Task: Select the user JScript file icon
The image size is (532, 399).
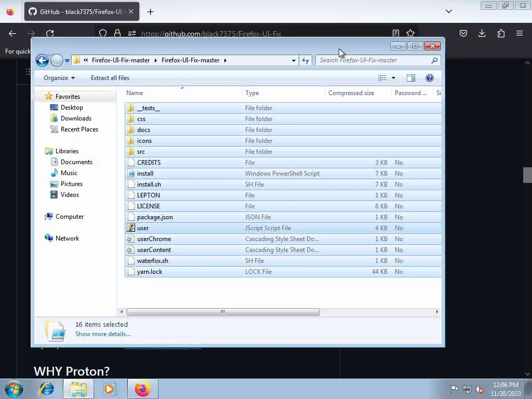Action: pos(130,228)
